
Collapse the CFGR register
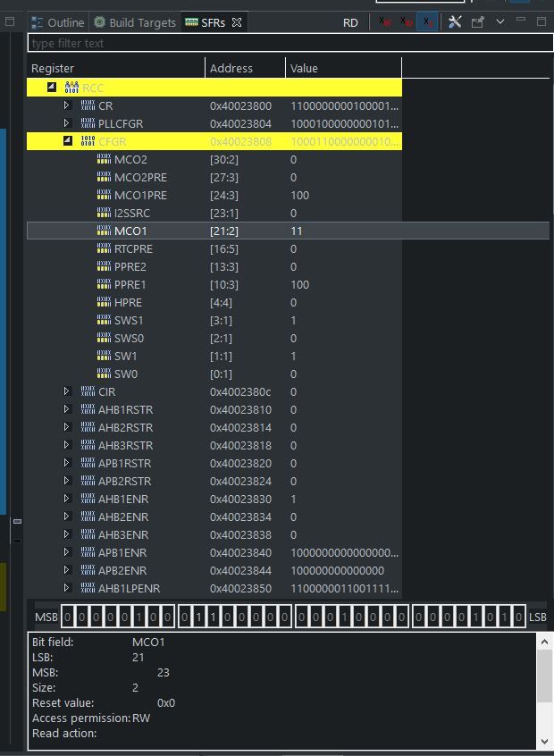68,141
